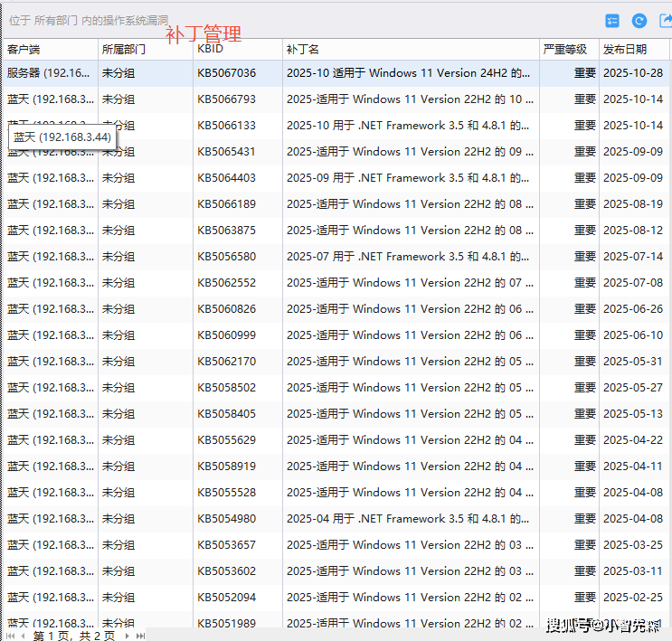672x641 pixels.
Task: Click the export share icon
Action: coord(665,21)
